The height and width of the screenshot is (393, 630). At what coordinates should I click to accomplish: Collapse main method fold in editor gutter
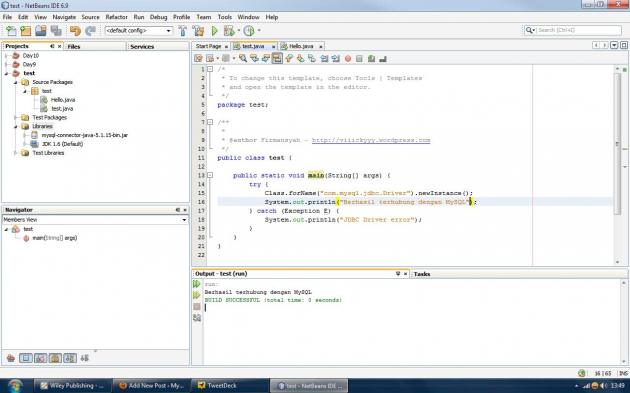click(x=210, y=175)
